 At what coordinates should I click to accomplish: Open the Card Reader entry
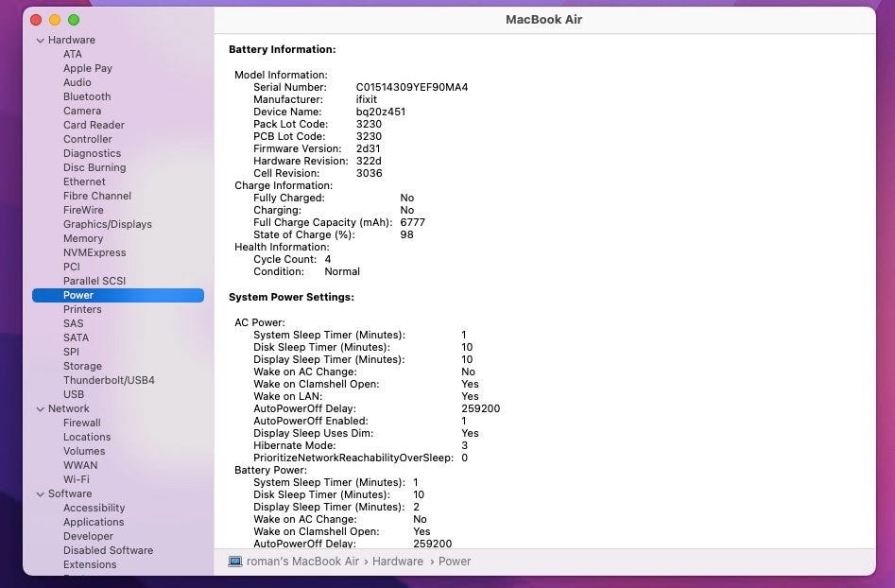[94, 125]
